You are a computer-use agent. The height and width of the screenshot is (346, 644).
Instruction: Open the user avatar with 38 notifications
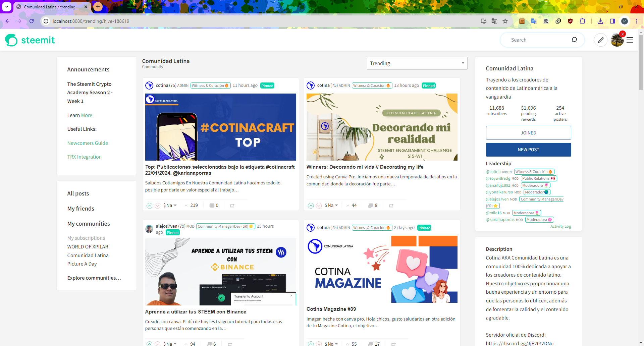tap(617, 40)
